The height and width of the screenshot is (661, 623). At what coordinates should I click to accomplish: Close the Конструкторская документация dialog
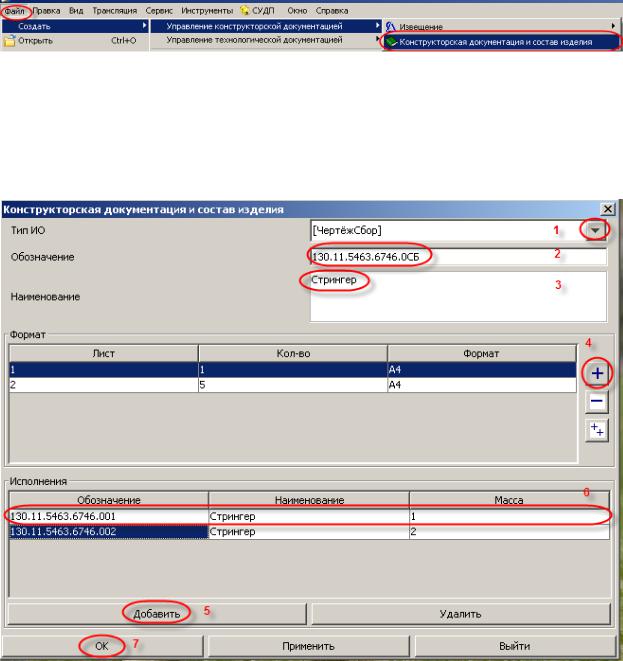point(607,209)
